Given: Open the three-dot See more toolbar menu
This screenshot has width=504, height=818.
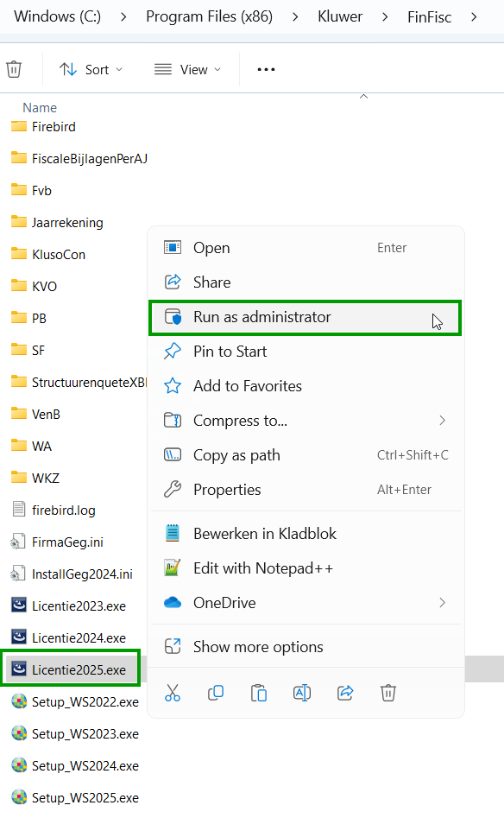Looking at the screenshot, I should click(266, 69).
